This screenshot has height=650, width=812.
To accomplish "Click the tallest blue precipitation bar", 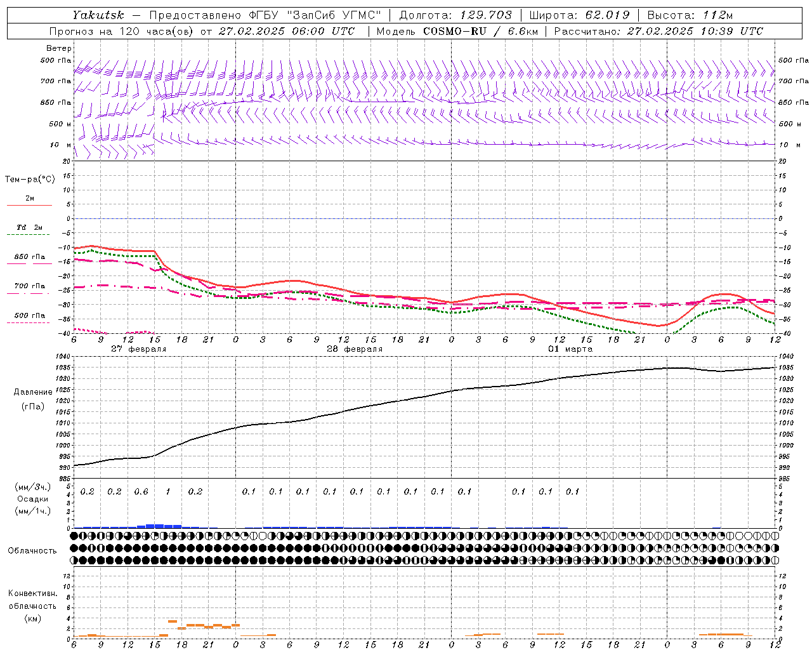I will click(x=155, y=526).
